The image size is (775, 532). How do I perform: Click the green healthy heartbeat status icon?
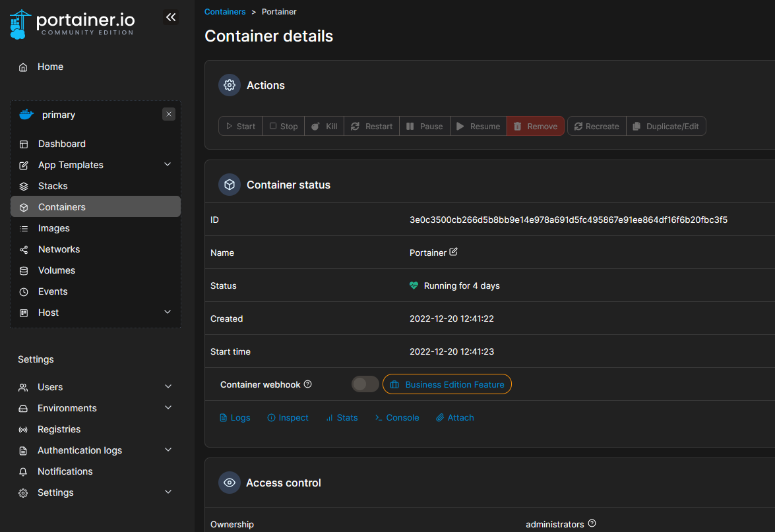click(x=414, y=285)
